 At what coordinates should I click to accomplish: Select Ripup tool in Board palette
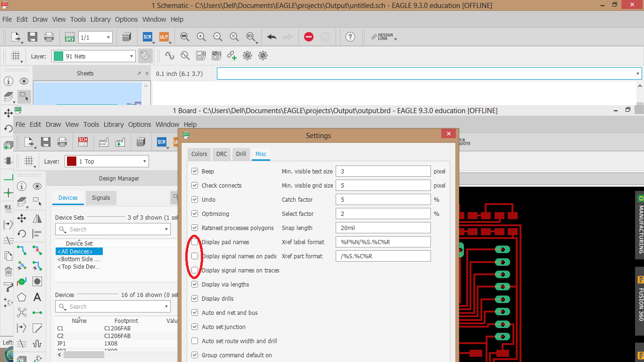[x=37, y=250]
